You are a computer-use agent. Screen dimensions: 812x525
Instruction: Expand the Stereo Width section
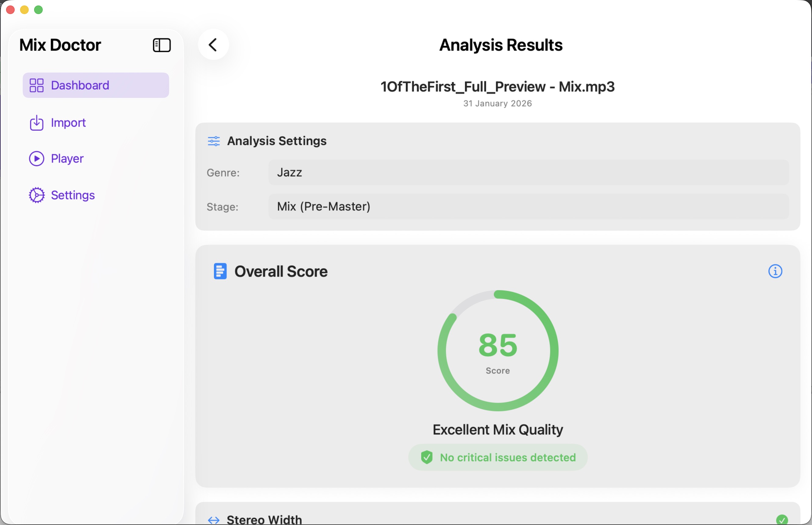497,518
